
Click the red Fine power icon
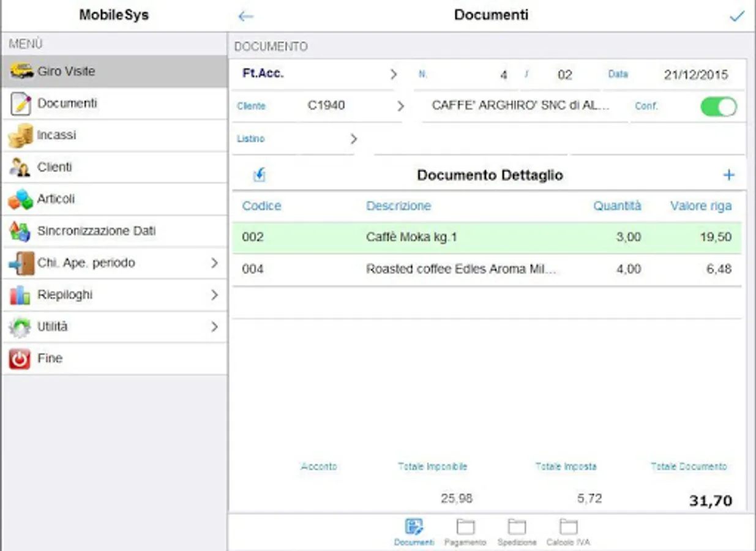pyautogui.click(x=20, y=359)
